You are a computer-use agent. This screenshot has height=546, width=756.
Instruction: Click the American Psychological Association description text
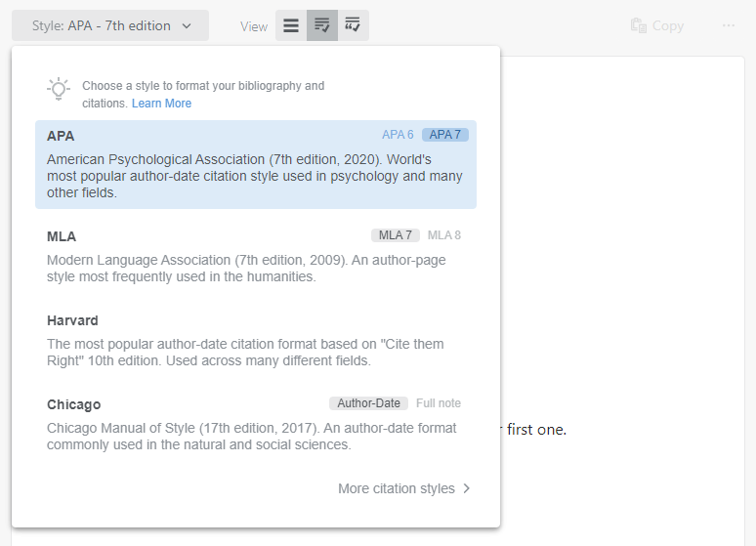click(x=255, y=176)
